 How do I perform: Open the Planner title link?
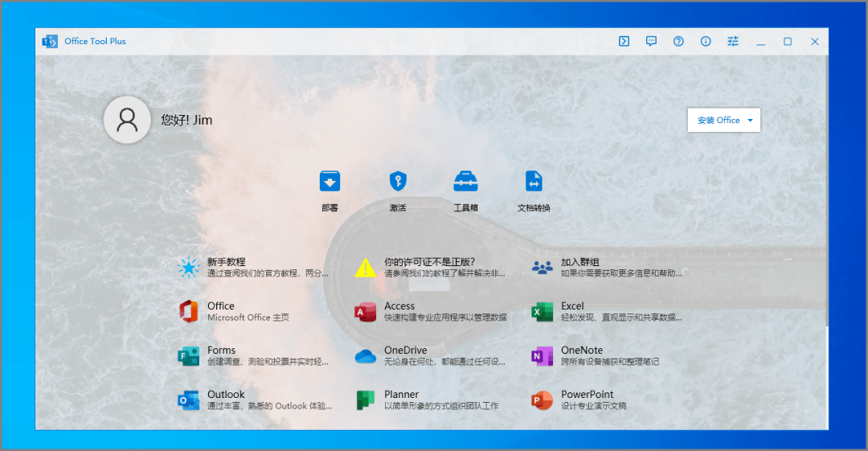pos(401,395)
